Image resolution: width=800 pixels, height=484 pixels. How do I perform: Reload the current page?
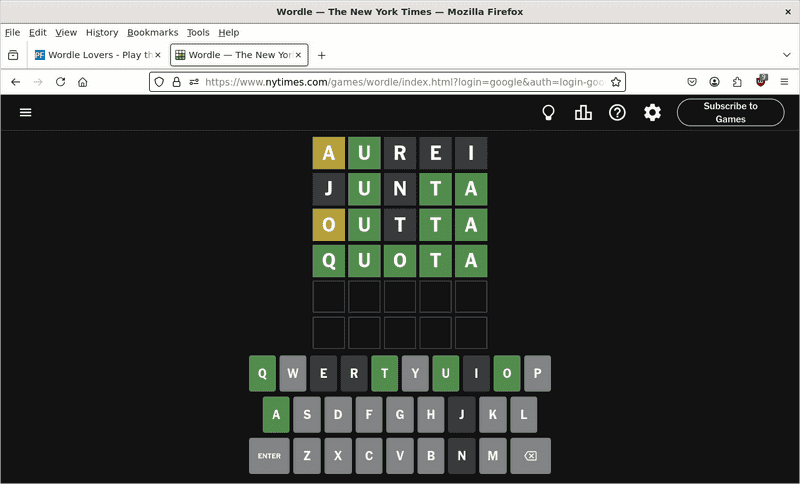click(x=61, y=82)
